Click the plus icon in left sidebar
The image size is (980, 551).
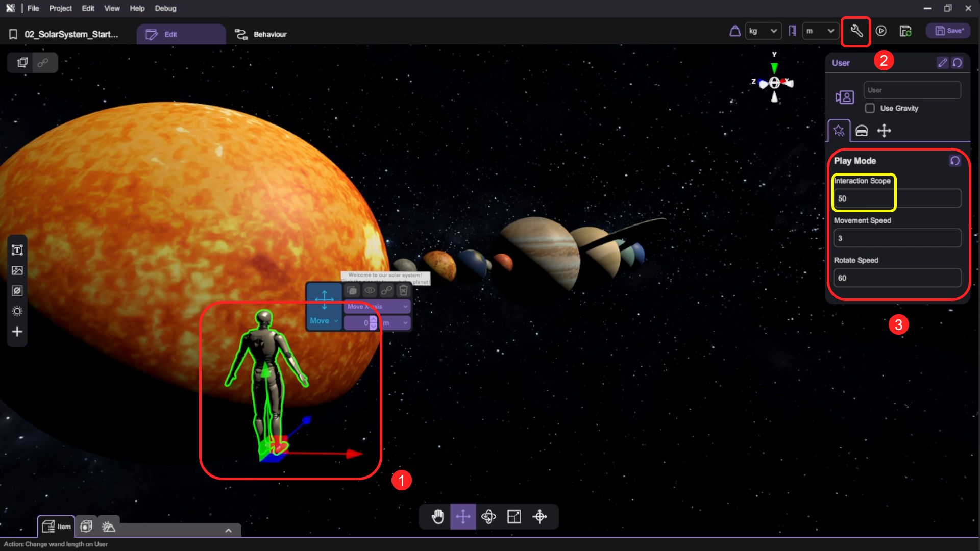(17, 332)
